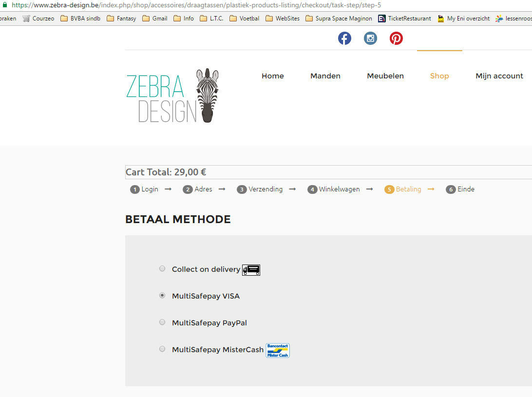
Task: Click the MultiSafepay VISA label
Action: coord(206,296)
